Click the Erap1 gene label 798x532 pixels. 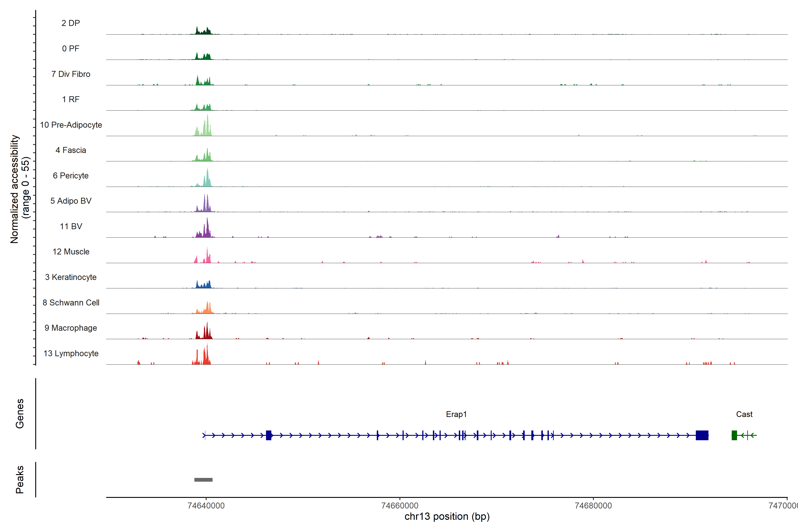pos(456,414)
